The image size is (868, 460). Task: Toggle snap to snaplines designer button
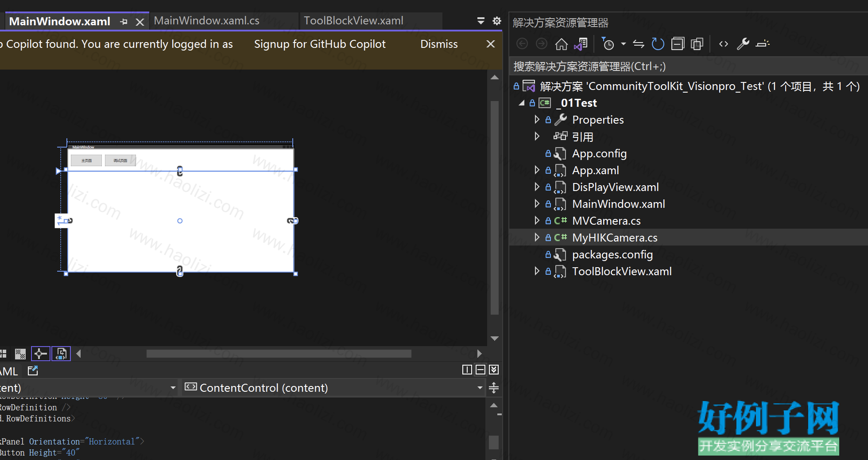coord(41,354)
